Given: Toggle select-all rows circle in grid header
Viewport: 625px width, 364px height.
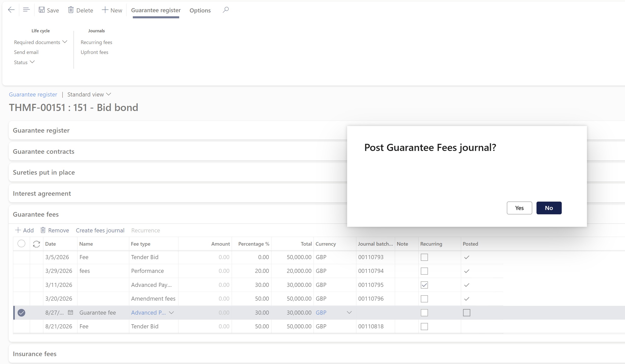Looking at the screenshot, I should [x=21, y=244].
